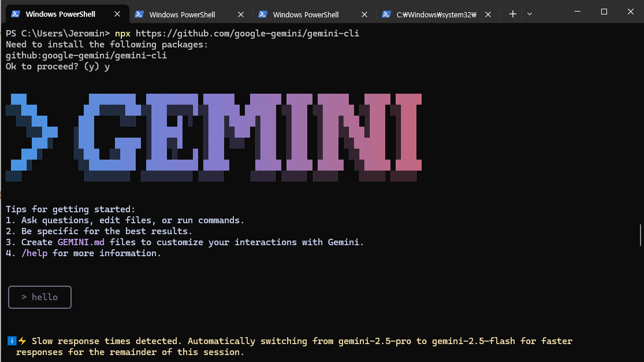Viewport: 644px width, 362px height.
Task: Click 'Need to install the following packages:' line
Action: [x=107, y=45]
